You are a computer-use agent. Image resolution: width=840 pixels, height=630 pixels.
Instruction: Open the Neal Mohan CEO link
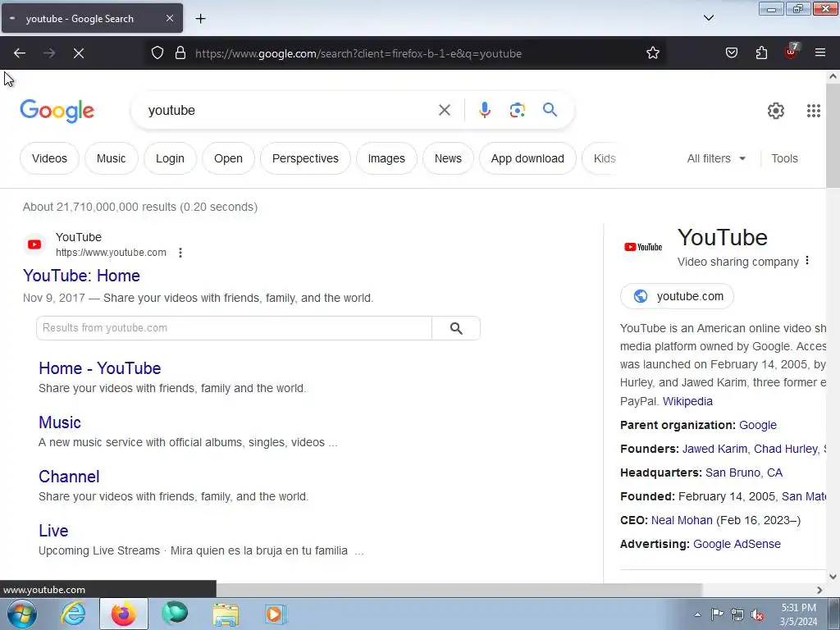682,520
